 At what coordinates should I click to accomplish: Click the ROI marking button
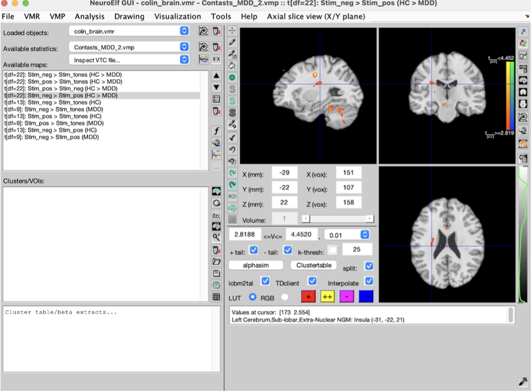point(232,196)
